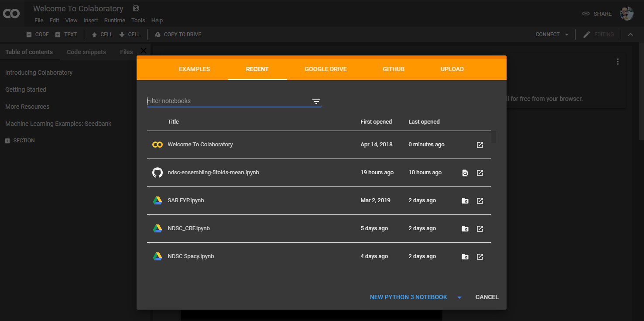Switch to the Code snippets tab
Screen dimensions: 644x321
(86, 52)
